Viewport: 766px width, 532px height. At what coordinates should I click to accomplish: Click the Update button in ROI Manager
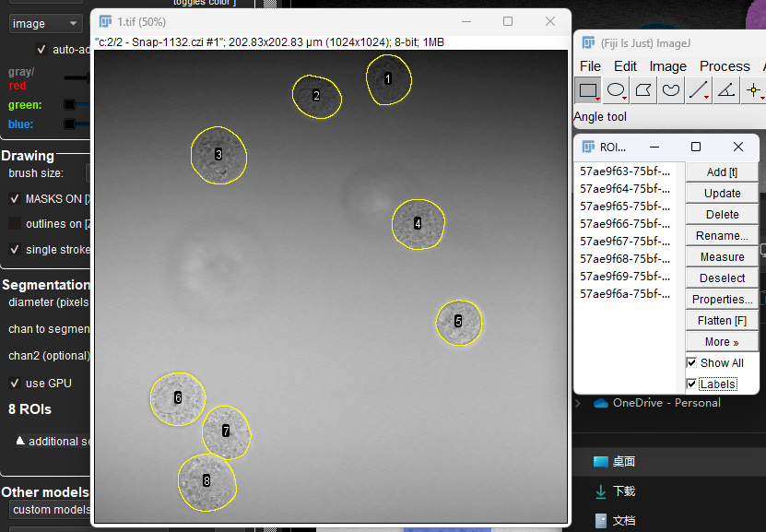tap(722, 194)
